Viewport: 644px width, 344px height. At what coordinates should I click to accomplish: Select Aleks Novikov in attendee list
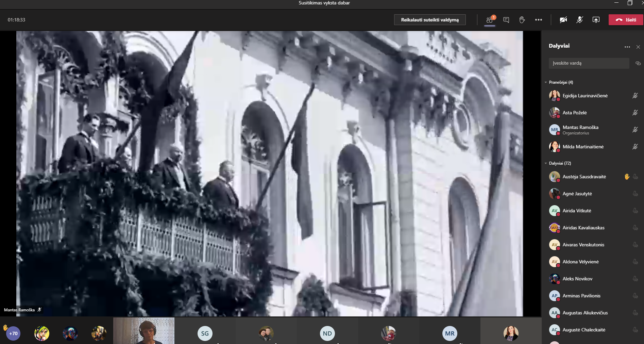pyautogui.click(x=593, y=279)
